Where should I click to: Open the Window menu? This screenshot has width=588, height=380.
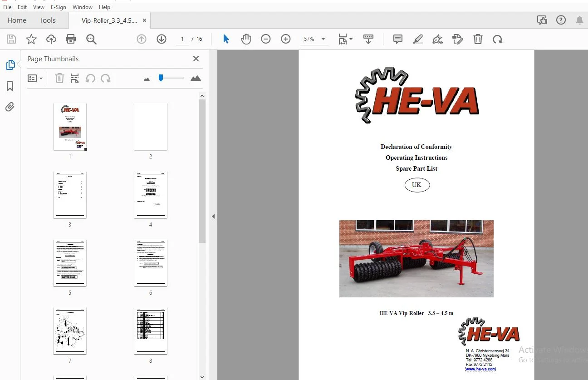[82, 7]
